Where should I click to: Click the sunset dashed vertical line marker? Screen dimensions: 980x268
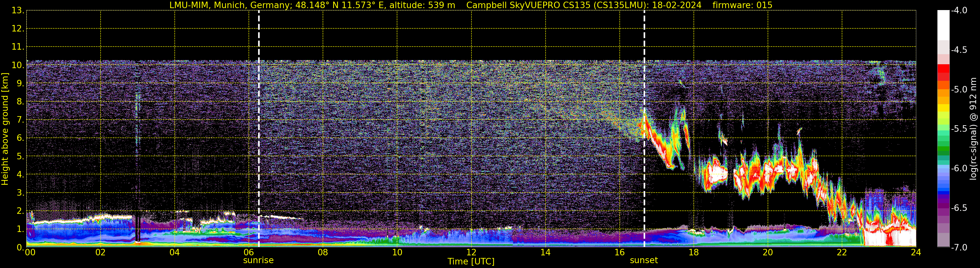(x=644, y=129)
